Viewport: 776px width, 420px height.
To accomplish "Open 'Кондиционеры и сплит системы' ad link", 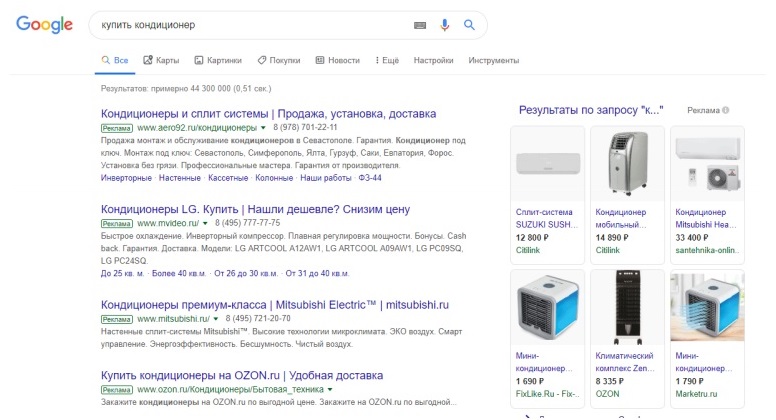I will coord(269,114).
